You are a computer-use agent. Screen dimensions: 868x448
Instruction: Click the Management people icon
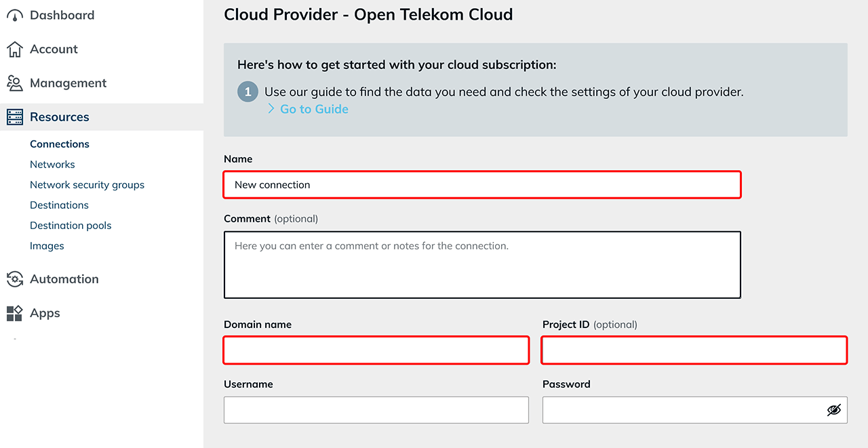[x=15, y=83]
